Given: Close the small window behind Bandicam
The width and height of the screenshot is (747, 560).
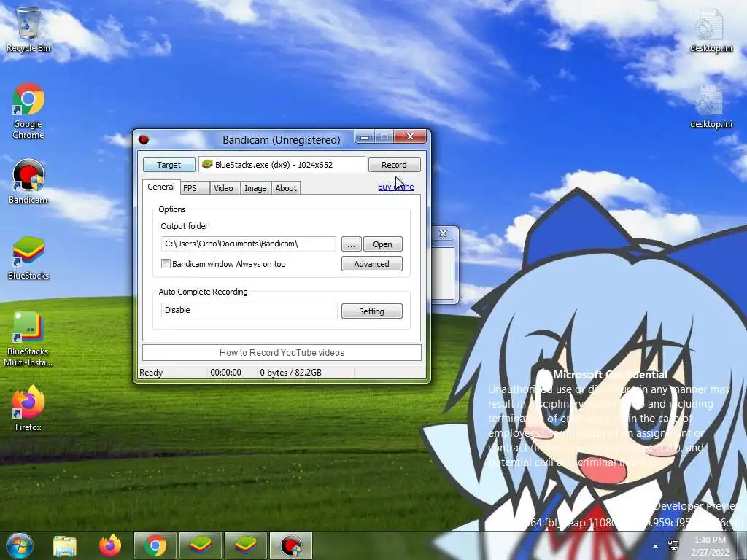Looking at the screenshot, I should [444, 233].
